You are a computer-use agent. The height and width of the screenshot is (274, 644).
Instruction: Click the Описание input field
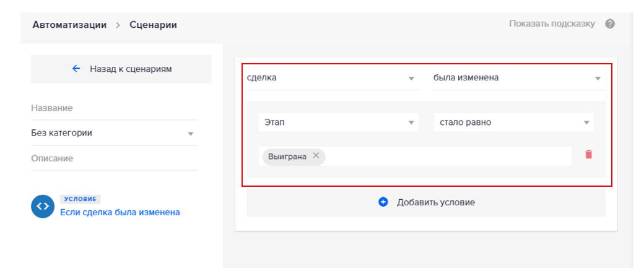coord(114,158)
